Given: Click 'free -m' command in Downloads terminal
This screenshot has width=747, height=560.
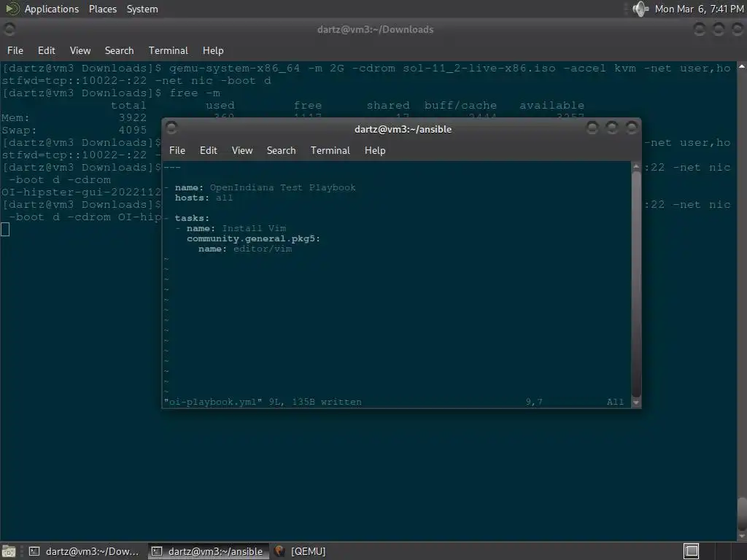Looking at the screenshot, I should coord(195,93).
